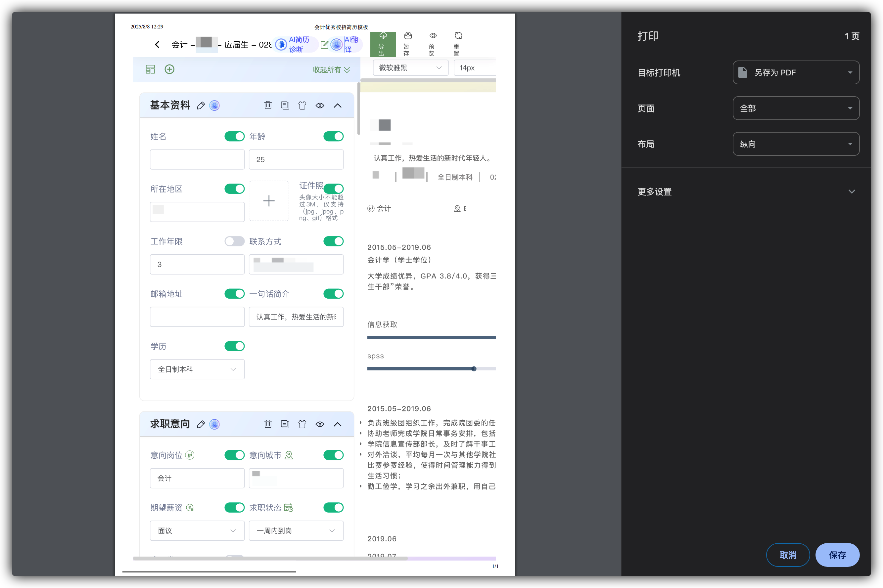Hide 求职意向 section with eye icon
This screenshot has width=883, height=588.
(x=320, y=424)
